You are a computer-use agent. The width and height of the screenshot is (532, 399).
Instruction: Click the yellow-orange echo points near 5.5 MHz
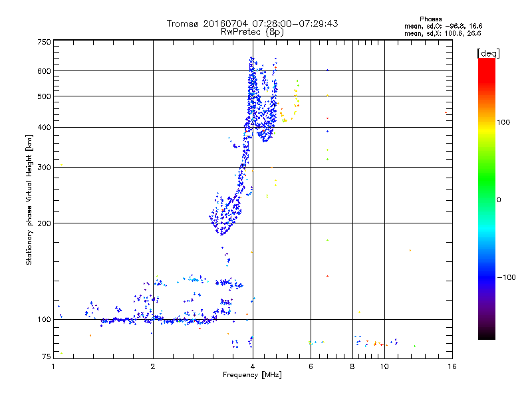[x=297, y=96]
